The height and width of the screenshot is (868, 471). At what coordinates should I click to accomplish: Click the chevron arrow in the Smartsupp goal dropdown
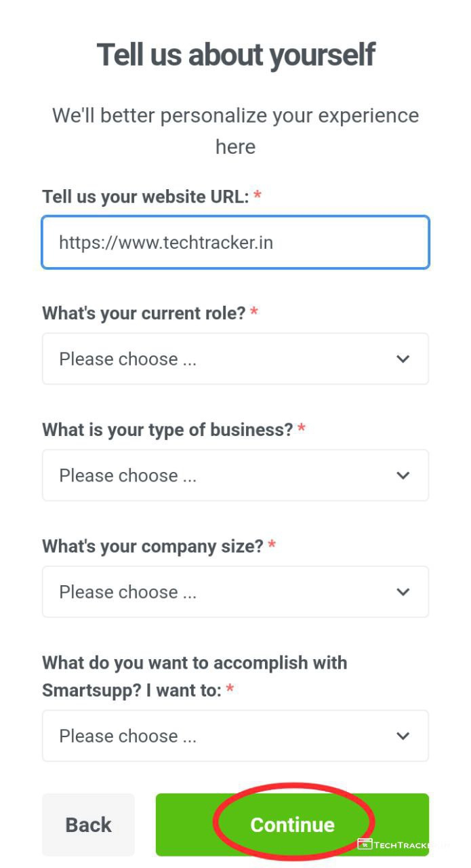point(403,736)
